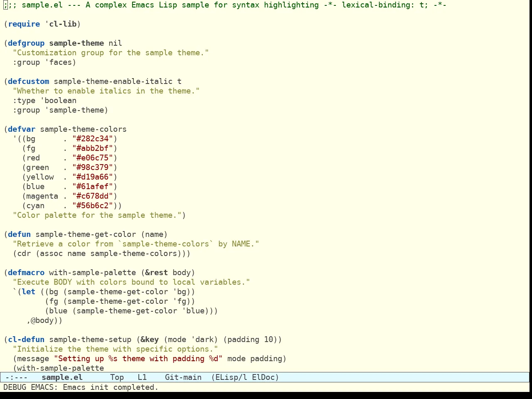Click the last visible '(with-sample-palette' line
Image resolution: width=532 pixels, height=399 pixels.
58,368
